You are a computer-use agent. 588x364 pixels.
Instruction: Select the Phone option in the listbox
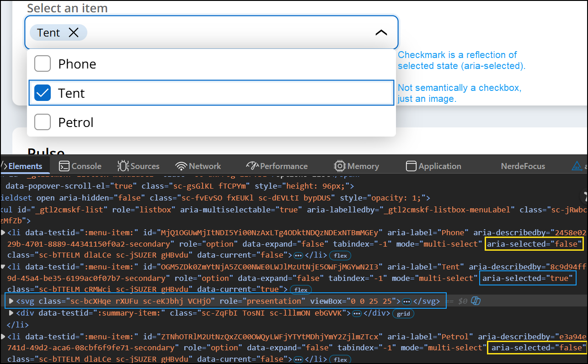tap(78, 63)
